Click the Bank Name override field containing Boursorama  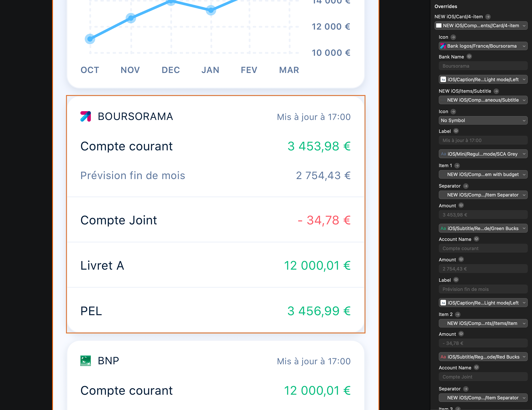click(x=483, y=66)
